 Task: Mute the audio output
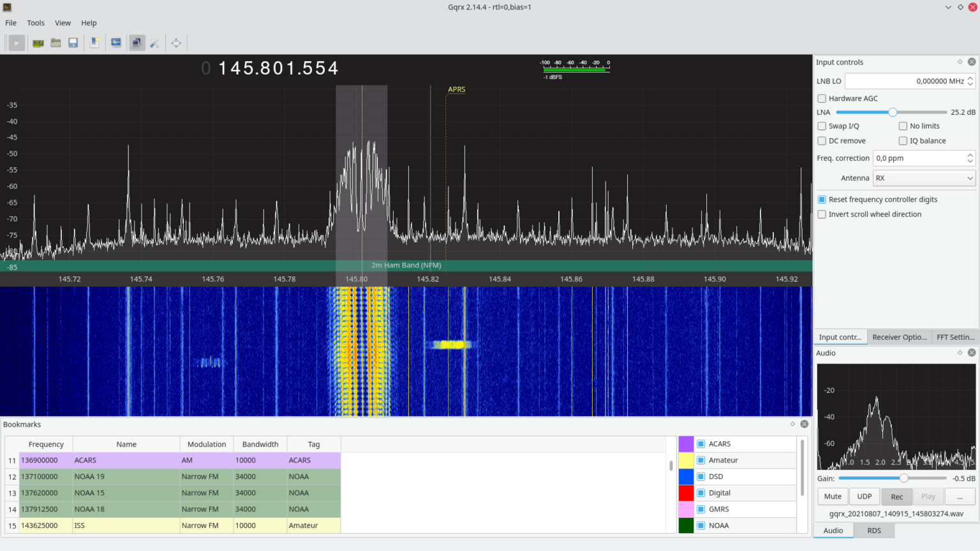tap(833, 496)
